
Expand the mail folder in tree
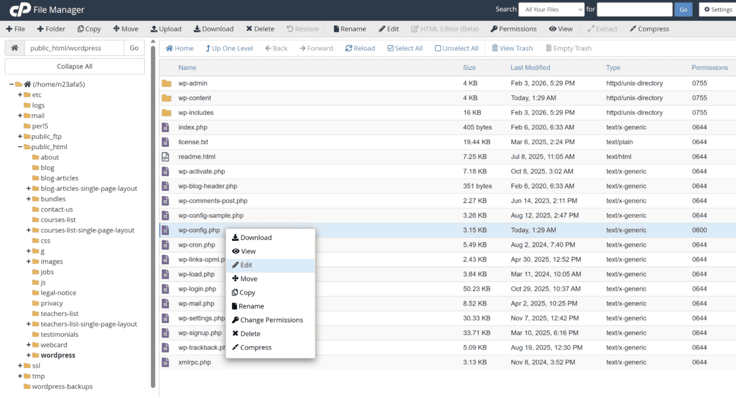pos(20,115)
